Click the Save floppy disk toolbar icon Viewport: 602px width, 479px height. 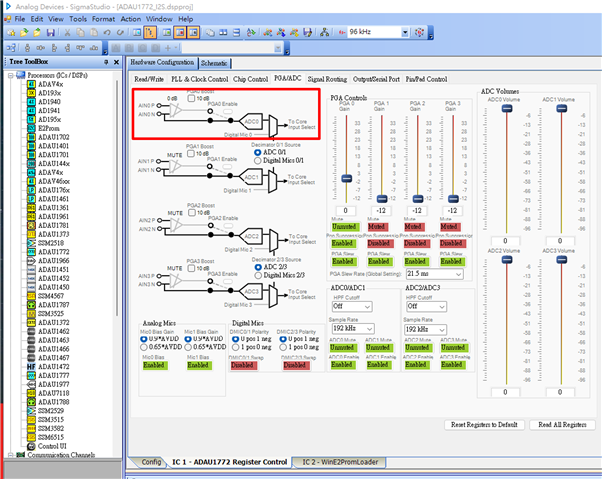tap(50, 33)
